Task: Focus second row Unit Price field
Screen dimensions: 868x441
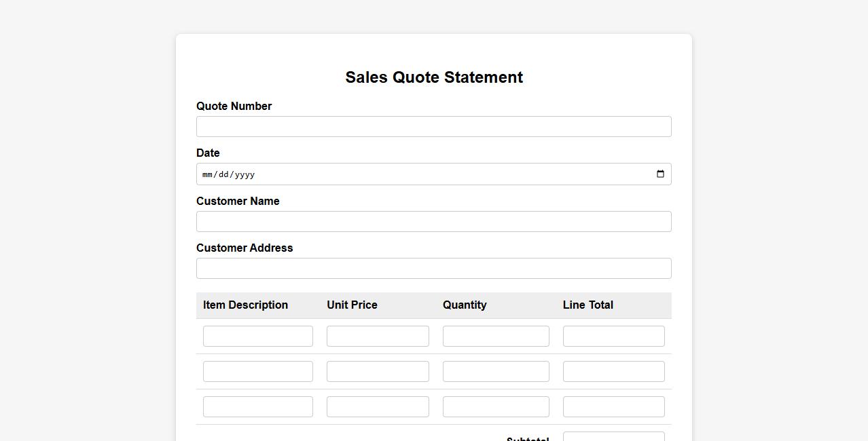Action: 378,372
